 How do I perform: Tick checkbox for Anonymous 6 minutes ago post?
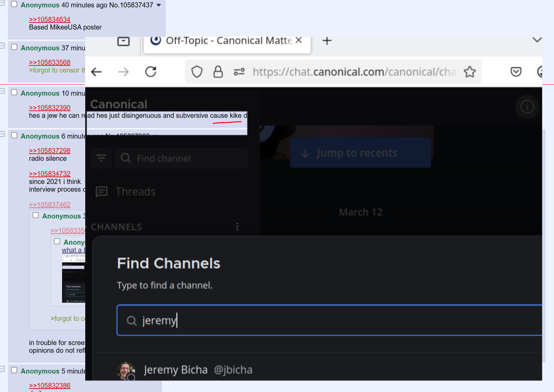point(14,135)
